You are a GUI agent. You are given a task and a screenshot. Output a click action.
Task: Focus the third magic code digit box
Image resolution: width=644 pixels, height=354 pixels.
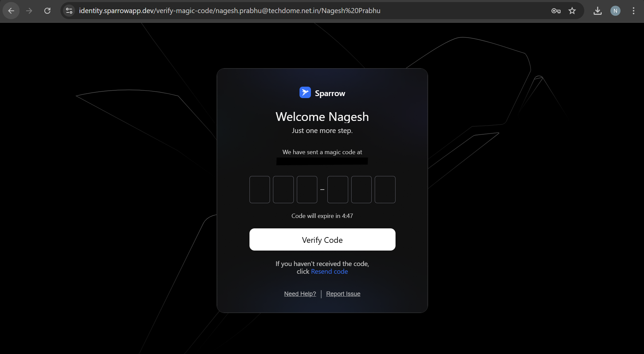click(x=307, y=189)
